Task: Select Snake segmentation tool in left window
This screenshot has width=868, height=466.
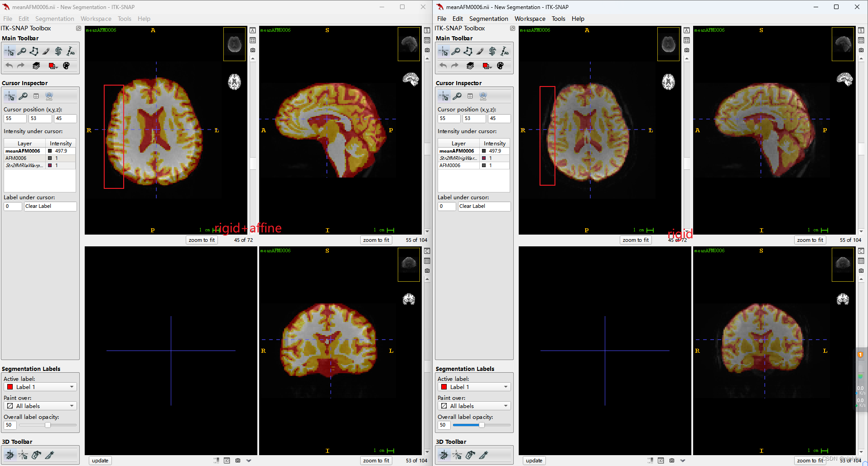Action: pos(58,52)
